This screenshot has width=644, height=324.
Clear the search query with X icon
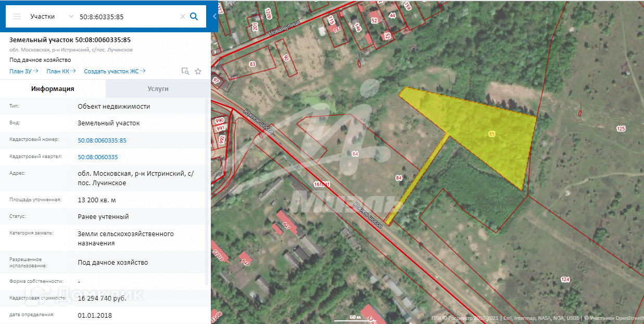click(x=183, y=17)
